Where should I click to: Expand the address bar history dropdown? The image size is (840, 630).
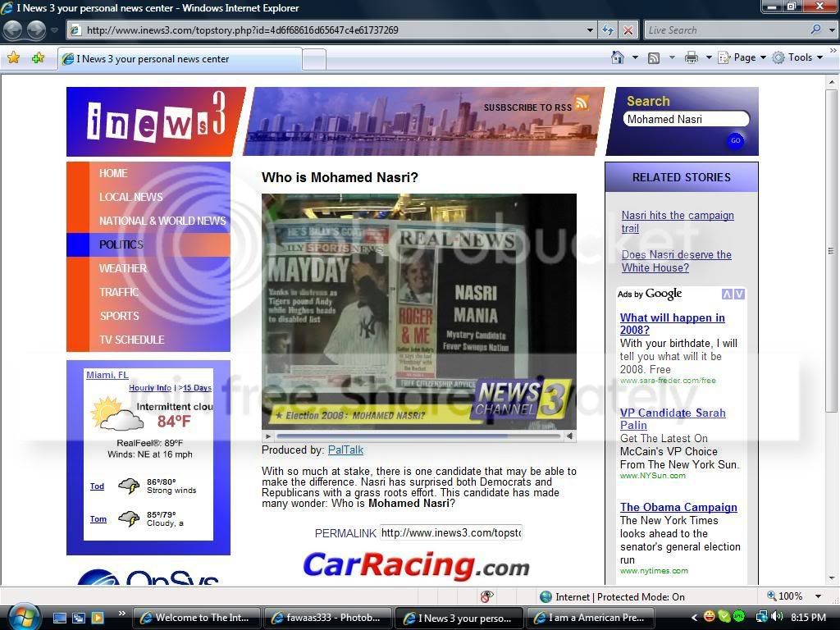[x=590, y=30]
